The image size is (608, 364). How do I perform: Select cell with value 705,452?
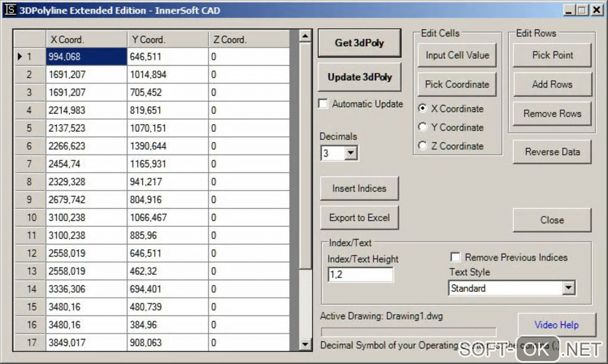[168, 92]
